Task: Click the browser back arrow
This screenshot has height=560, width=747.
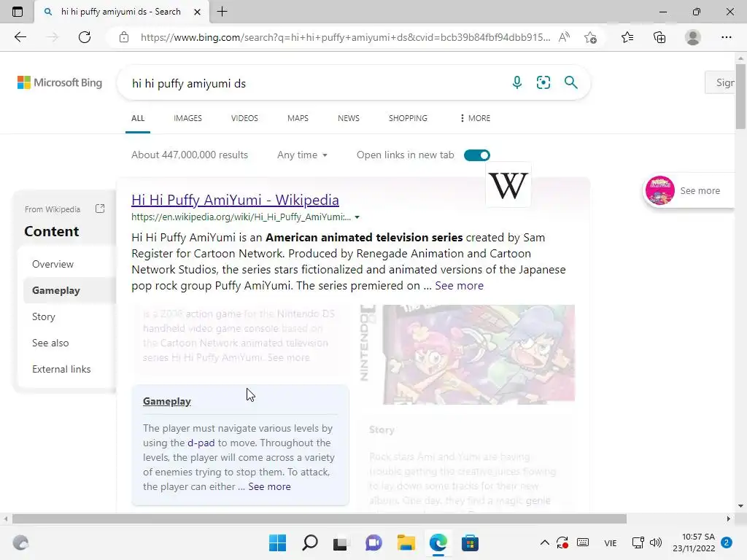Action: click(20, 37)
